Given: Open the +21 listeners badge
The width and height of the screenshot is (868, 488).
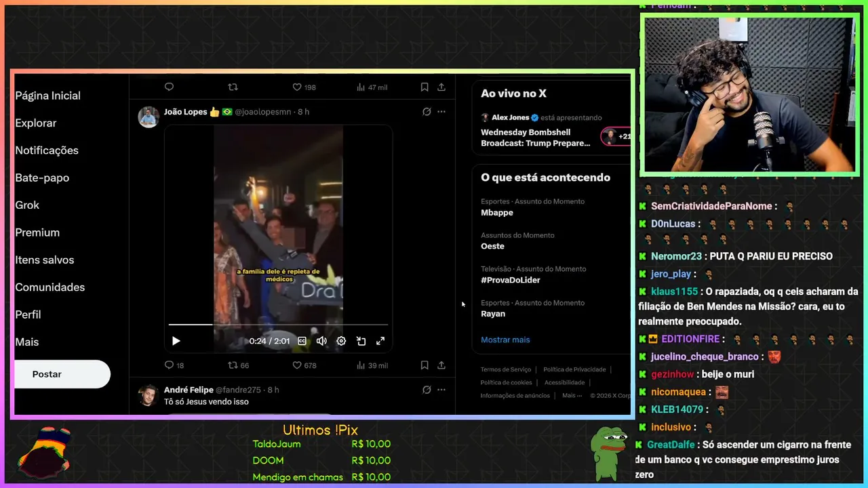Looking at the screenshot, I should tap(616, 136).
